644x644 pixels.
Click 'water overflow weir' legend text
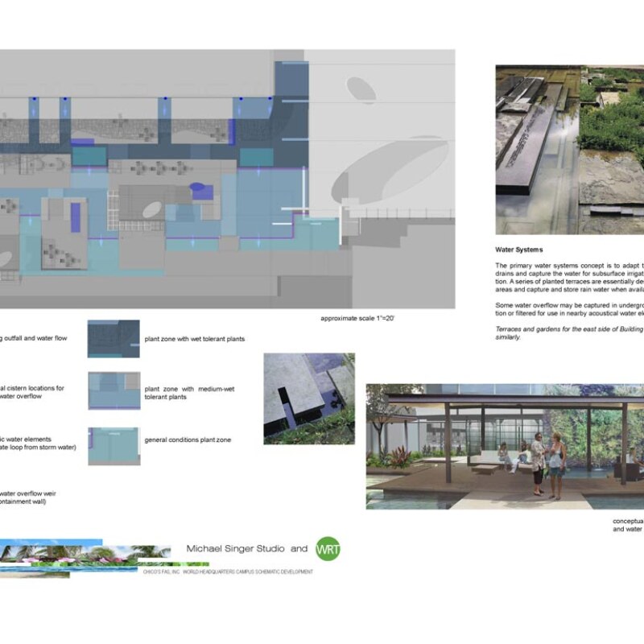[28, 497]
